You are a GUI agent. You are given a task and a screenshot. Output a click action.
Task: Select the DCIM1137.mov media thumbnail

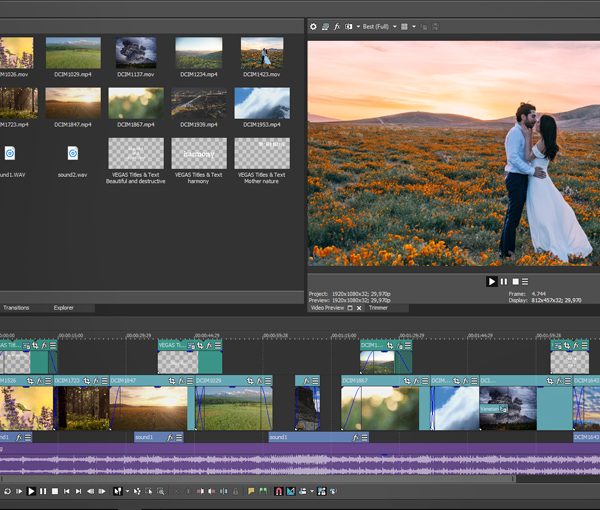(x=136, y=53)
